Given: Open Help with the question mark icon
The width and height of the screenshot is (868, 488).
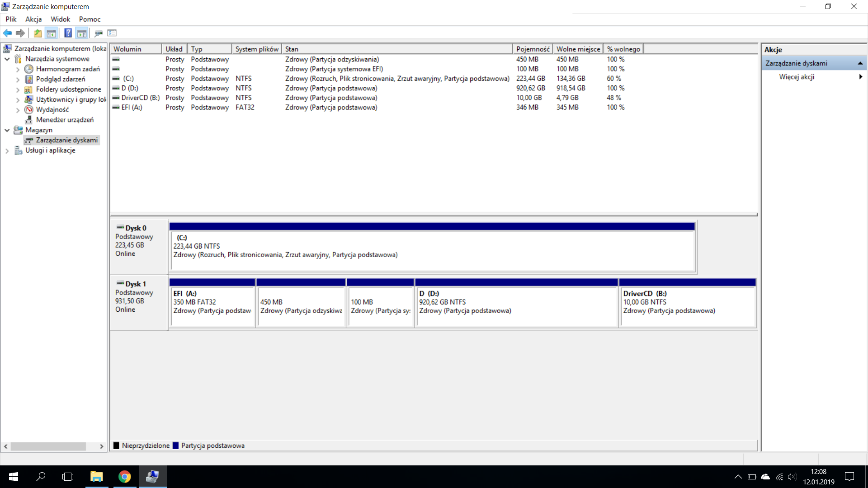Looking at the screenshot, I should pos(68,33).
